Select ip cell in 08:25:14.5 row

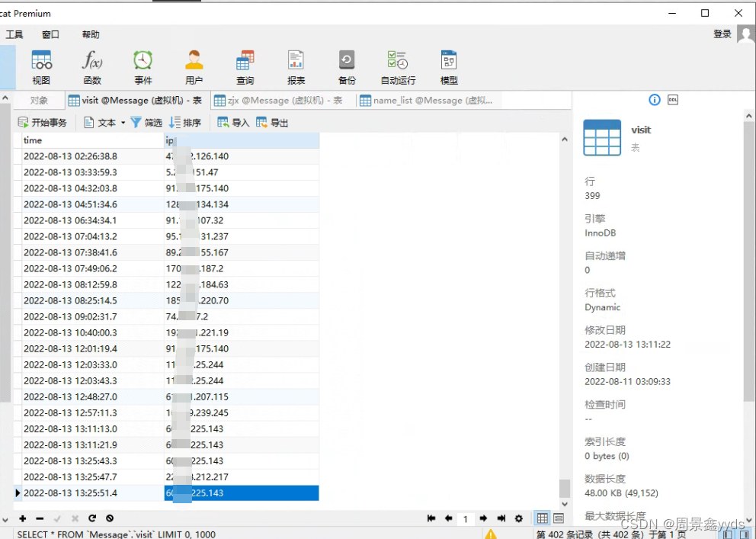(x=242, y=300)
